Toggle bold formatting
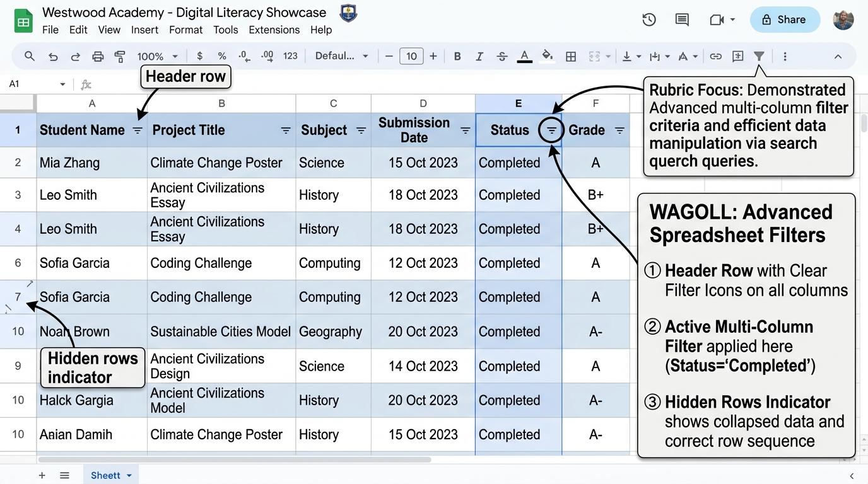The width and height of the screenshot is (868, 484). pyautogui.click(x=457, y=57)
